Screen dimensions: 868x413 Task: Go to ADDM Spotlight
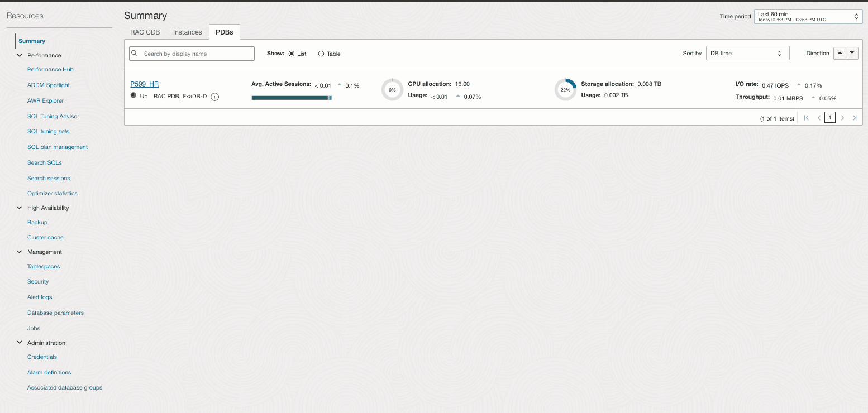[x=49, y=85]
